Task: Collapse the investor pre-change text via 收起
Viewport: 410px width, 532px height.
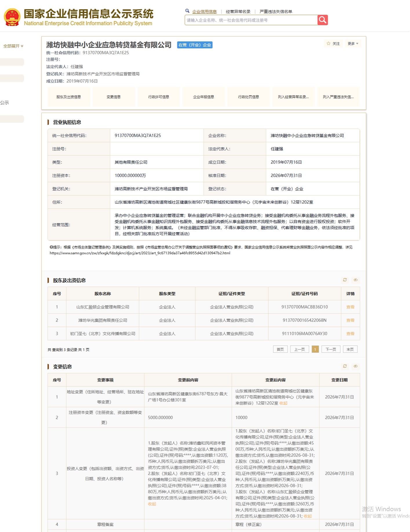Action: click(152, 504)
